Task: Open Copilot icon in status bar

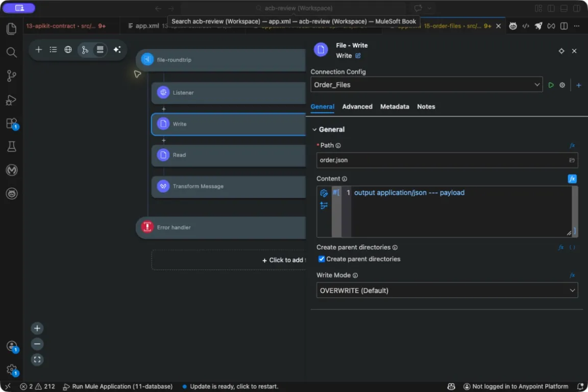Action: pos(451,386)
